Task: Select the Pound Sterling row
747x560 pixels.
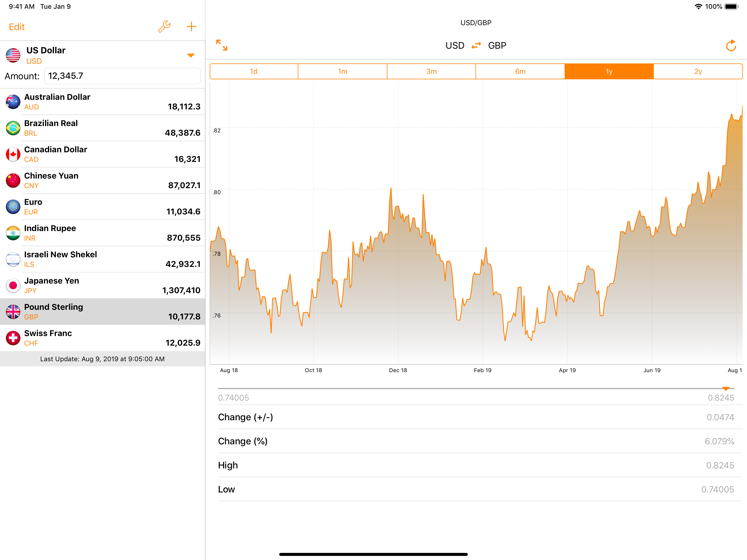Action: [102, 312]
